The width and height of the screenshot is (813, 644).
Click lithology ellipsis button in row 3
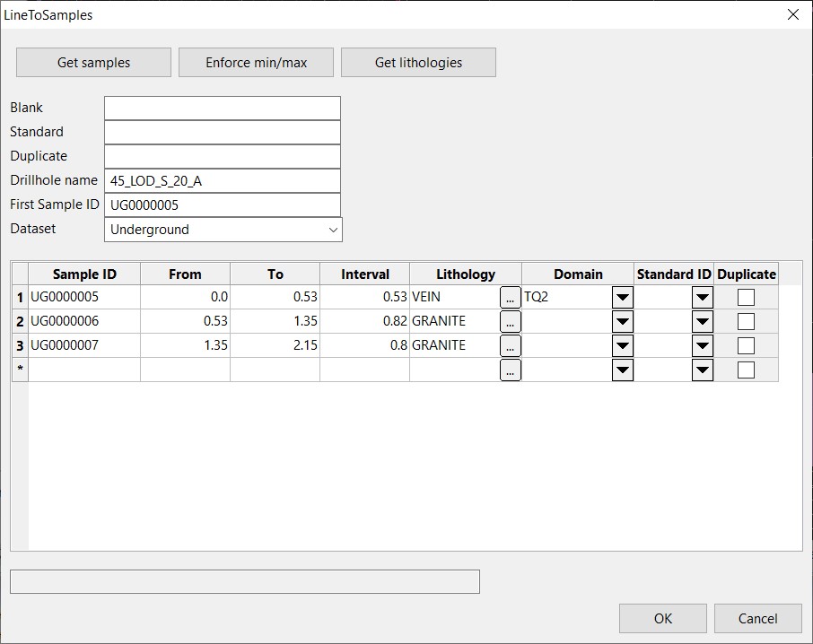tap(510, 345)
